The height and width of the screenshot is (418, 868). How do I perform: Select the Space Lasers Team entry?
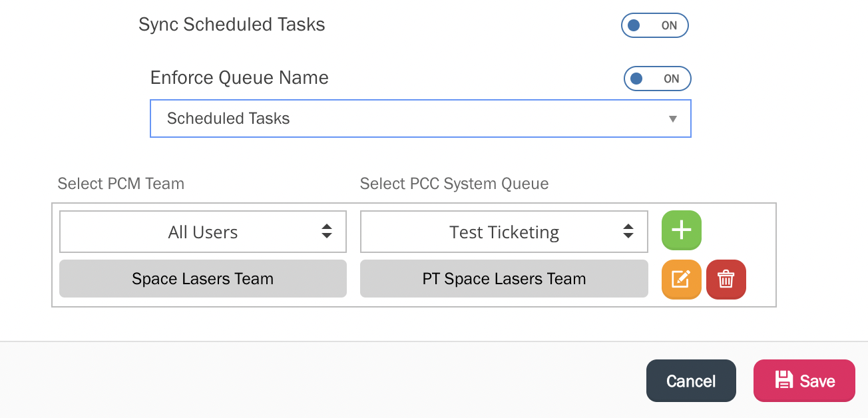click(x=203, y=279)
